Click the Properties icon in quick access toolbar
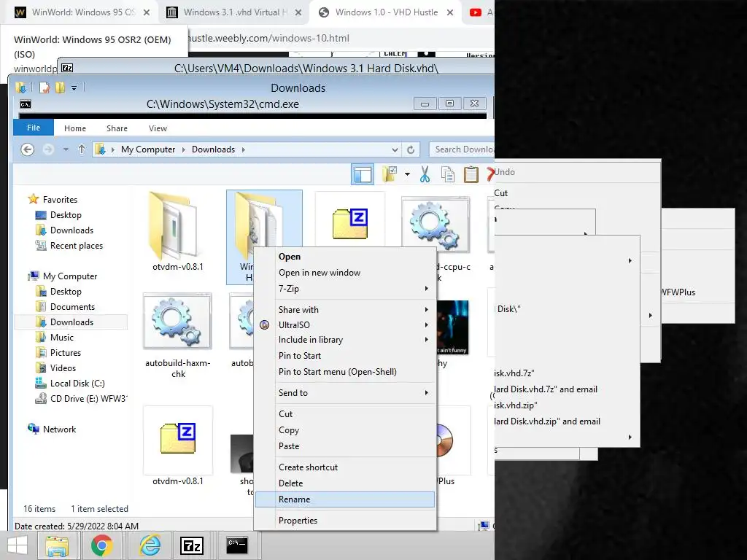 pos(44,87)
